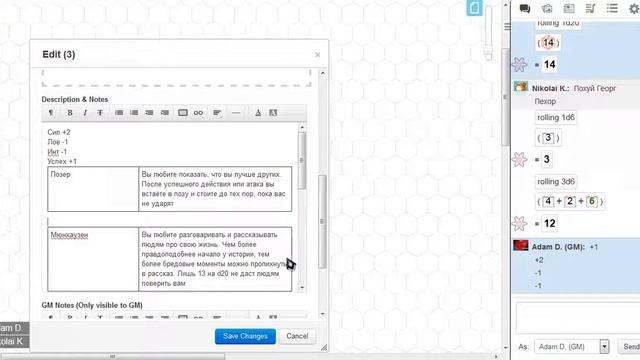
Task: Click the green die showing 6
Action: 591,201
